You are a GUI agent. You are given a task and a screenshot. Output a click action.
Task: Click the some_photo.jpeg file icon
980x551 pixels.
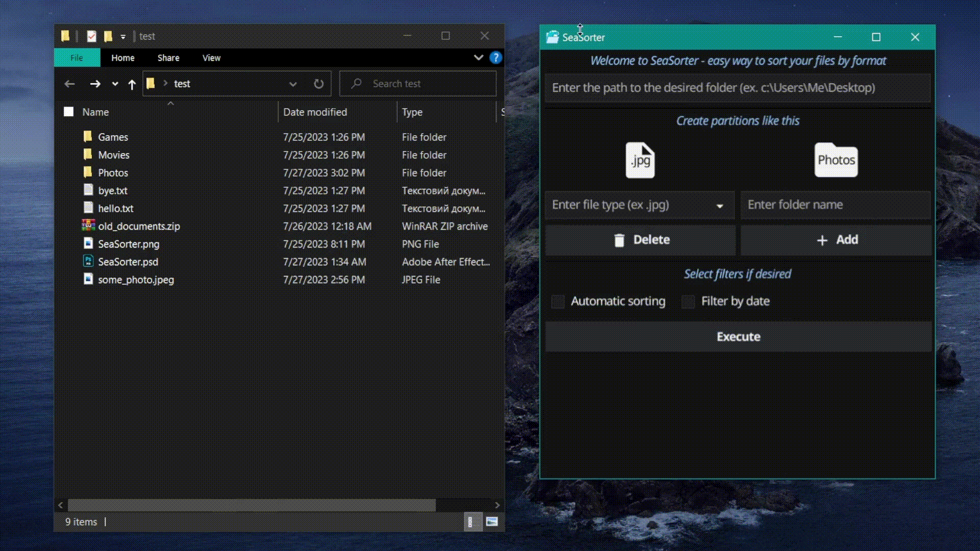88,279
